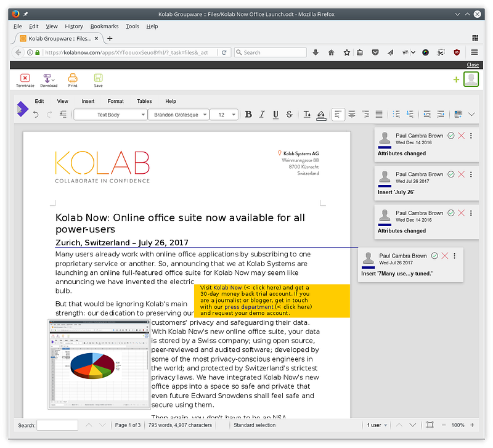Go to next search result arrow
493x448 pixels.
[x=102, y=425]
